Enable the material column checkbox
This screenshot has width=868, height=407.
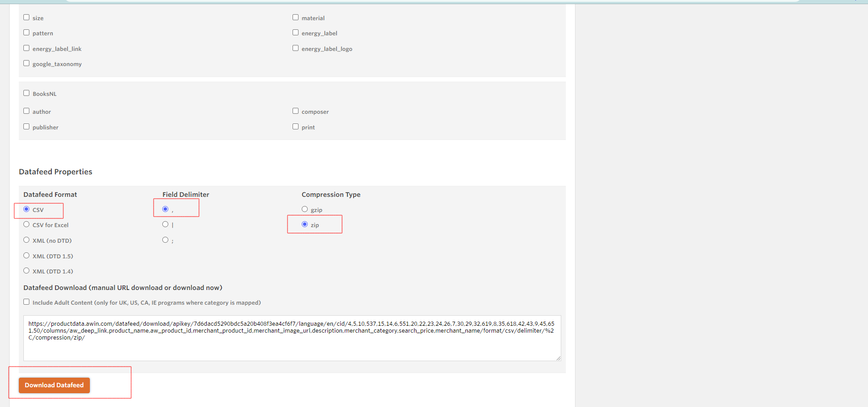(x=296, y=17)
